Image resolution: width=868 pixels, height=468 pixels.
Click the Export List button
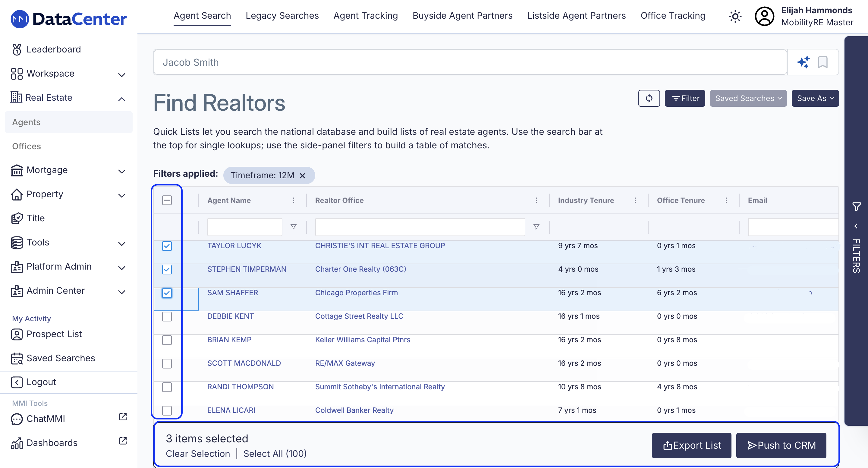[691, 445]
